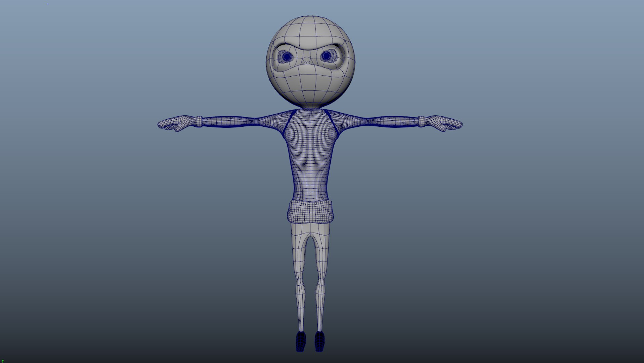Screen dimensions: 644x363
Task: Click the green y axis indicator
Action: point(3,361)
